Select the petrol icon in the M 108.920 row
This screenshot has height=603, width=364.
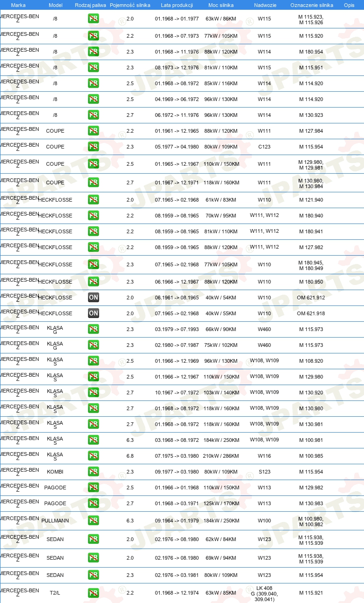93,361
